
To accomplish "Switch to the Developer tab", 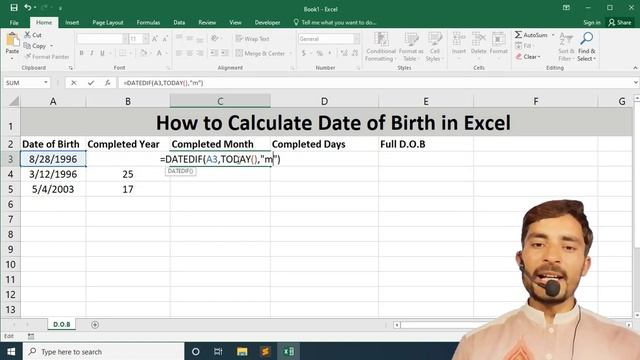I will click(267, 22).
